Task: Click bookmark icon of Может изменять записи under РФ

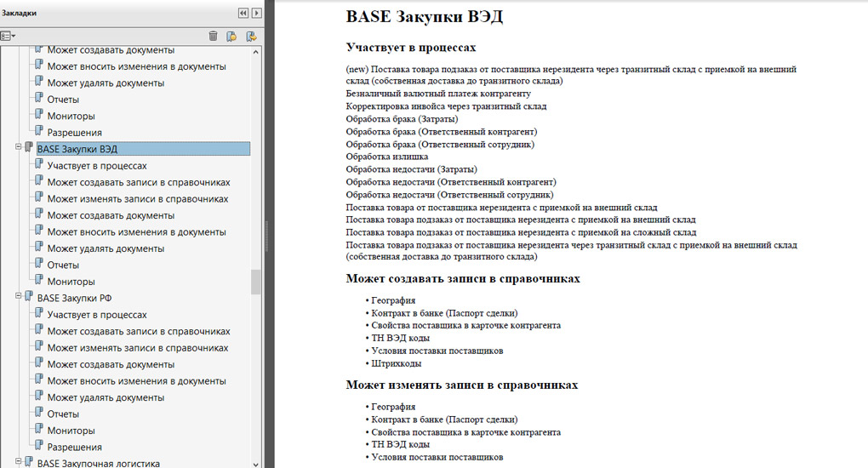Action: (x=39, y=346)
